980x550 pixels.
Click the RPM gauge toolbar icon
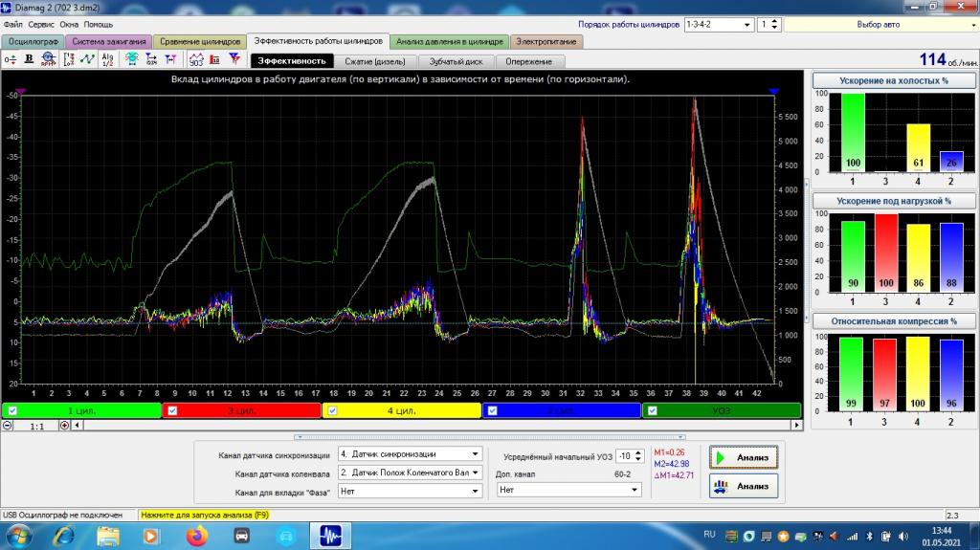pos(48,59)
